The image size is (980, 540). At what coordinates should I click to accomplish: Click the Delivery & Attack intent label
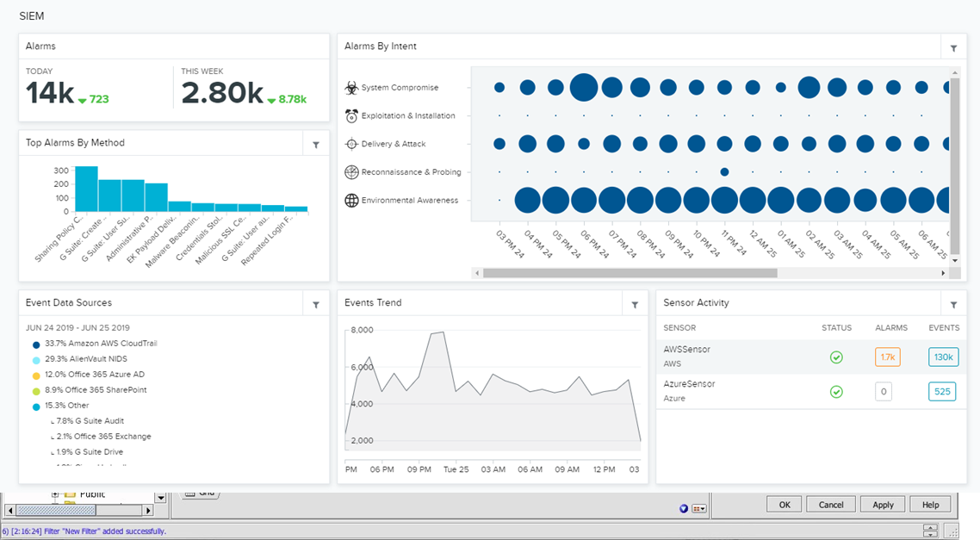(x=394, y=144)
